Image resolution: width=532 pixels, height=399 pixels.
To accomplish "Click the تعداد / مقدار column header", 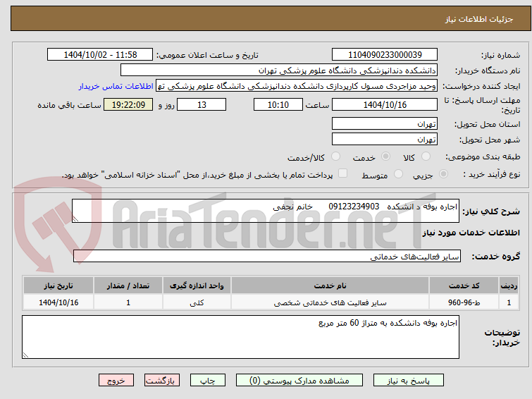I will pos(128,286).
